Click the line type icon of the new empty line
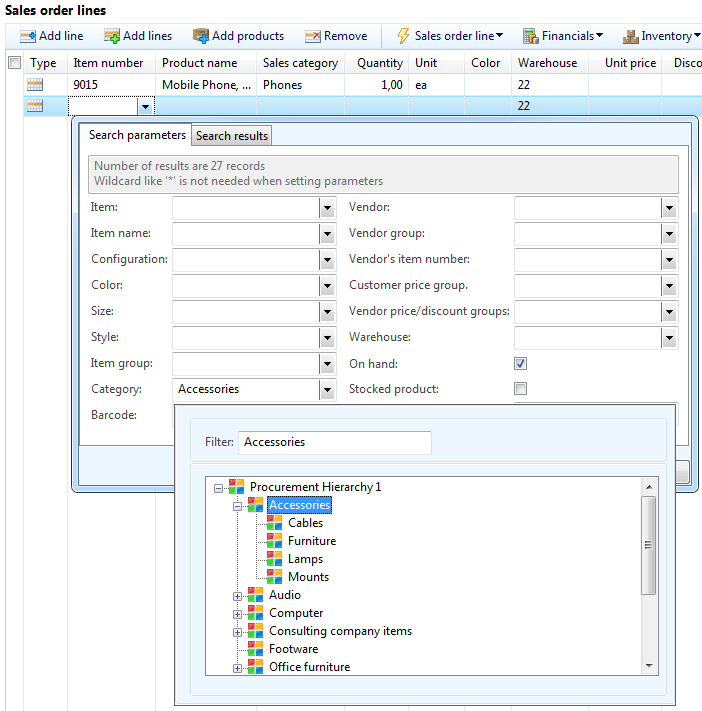Screen dimensions: 702x711 tap(35, 106)
